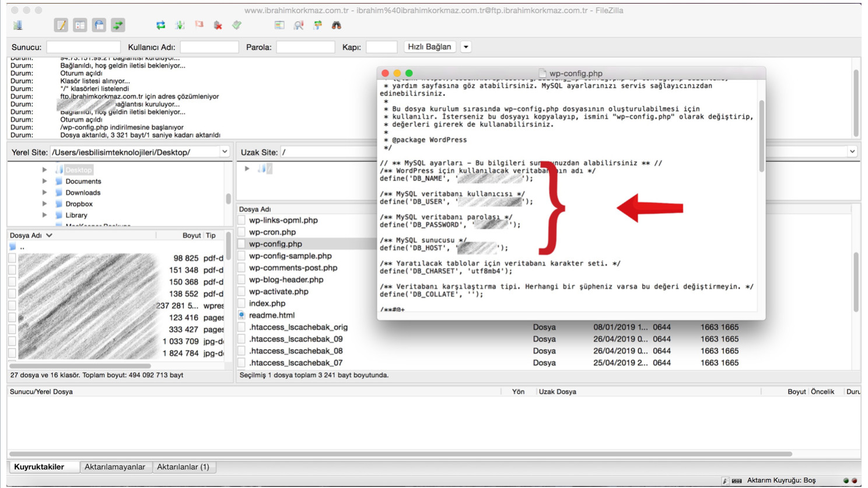Screen dimensions: 868x488
Task: Select .htaccess_lscachebak_08 file
Action: [x=296, y=351]
